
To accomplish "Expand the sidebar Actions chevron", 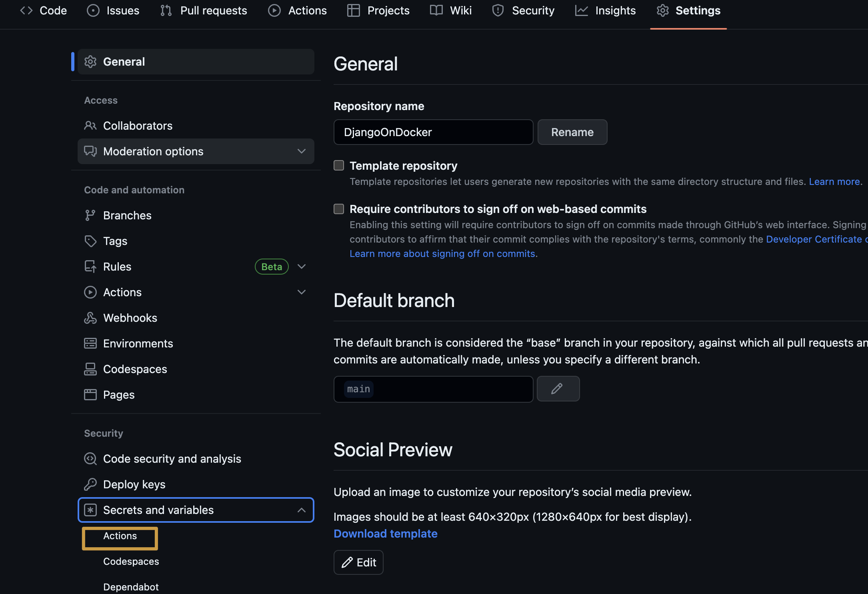I will coord(302,292).
